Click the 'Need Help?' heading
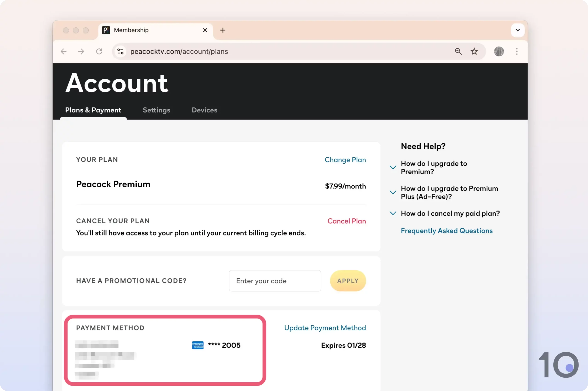588x391 pixels. (423, 146)
